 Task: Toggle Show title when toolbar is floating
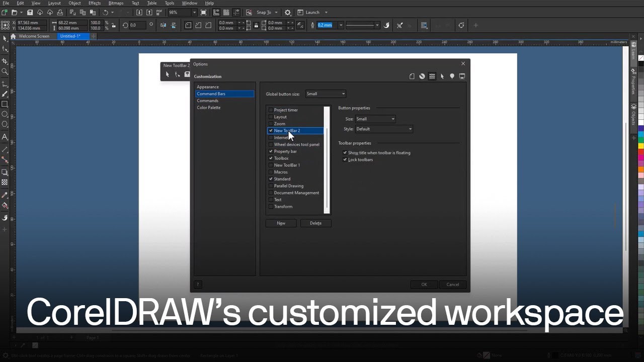345,153
